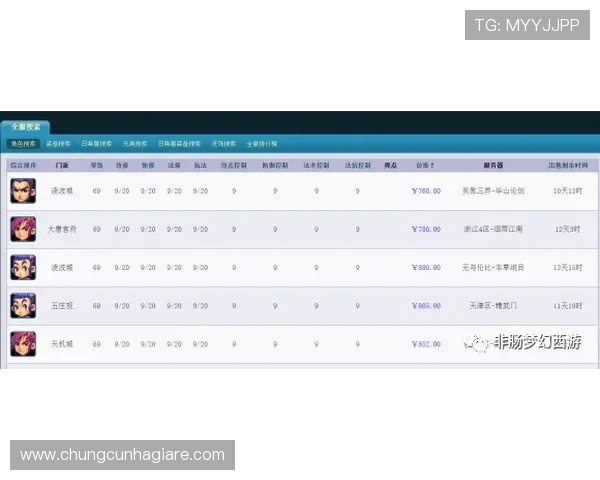Click the 大唐官府 character avatar
Screen dimensions: 600x480
[x=22, y=229]
